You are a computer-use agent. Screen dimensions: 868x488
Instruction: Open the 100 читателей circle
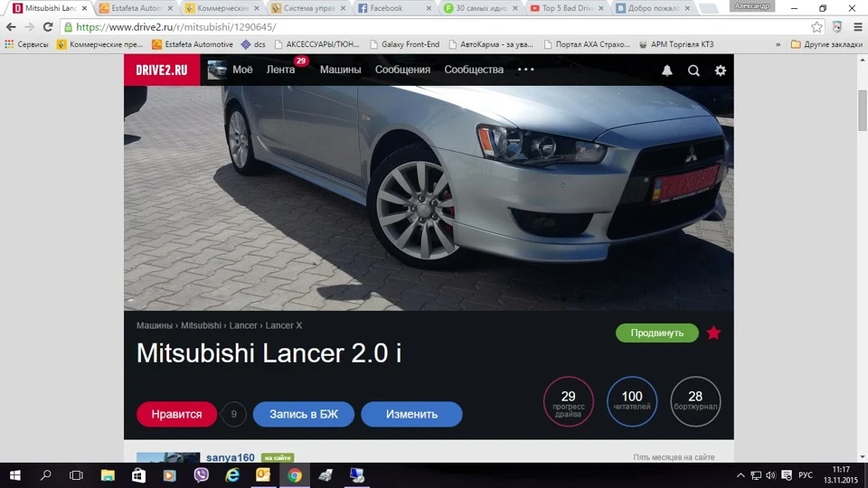(x=632, y=401)
